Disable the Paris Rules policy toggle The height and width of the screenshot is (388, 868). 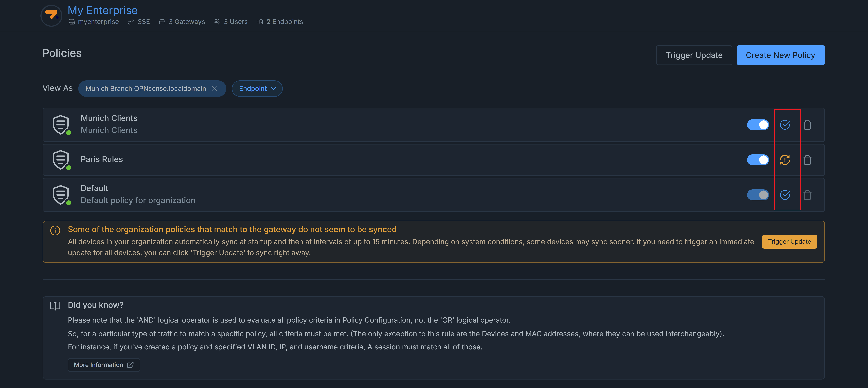pyautogui.click(x=758, y=160)
